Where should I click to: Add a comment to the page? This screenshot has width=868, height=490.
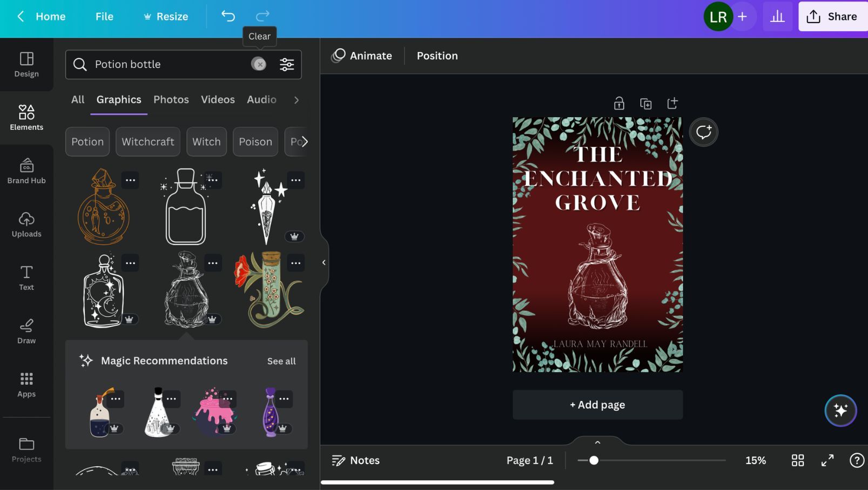coord(704,132)
